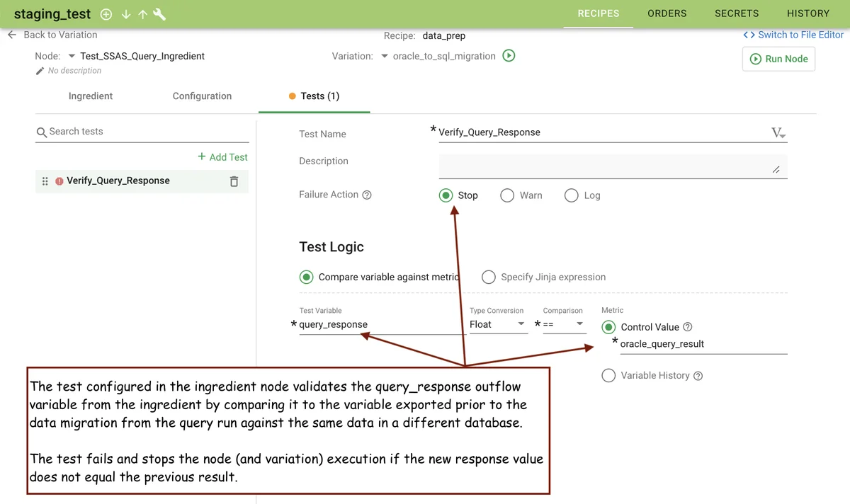Image resolution: width=850 pixels, height=504 pixels.
Task: Select the Warn failure action
Action: coord(507,195)
